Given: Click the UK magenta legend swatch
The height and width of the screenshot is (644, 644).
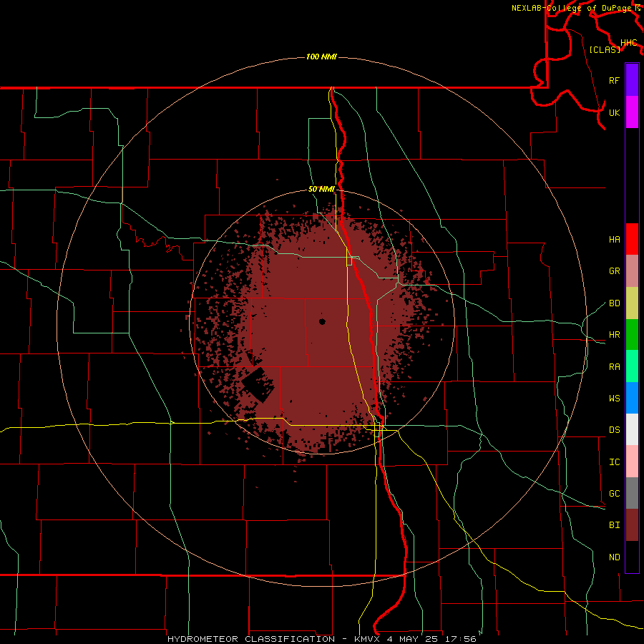Looking at the screenshot, I should click(x=632, y=112).
